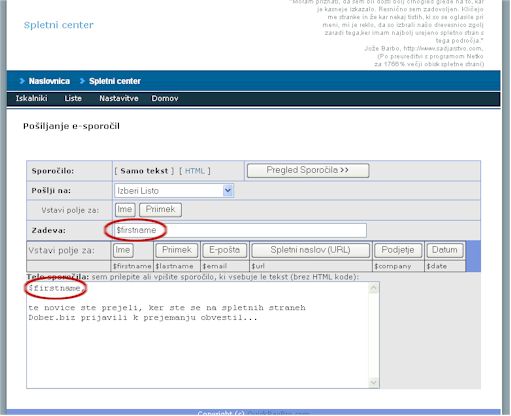Click the Spletni center logo link
Screen dimensions: 511x416
[59, 25]
